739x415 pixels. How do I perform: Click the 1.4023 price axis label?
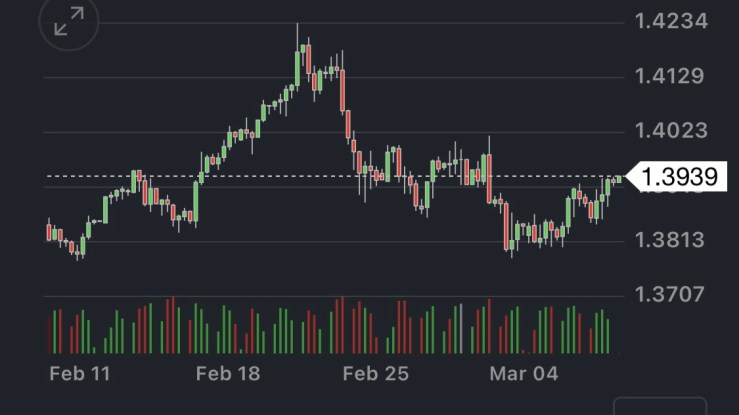[x=671, y=131]
